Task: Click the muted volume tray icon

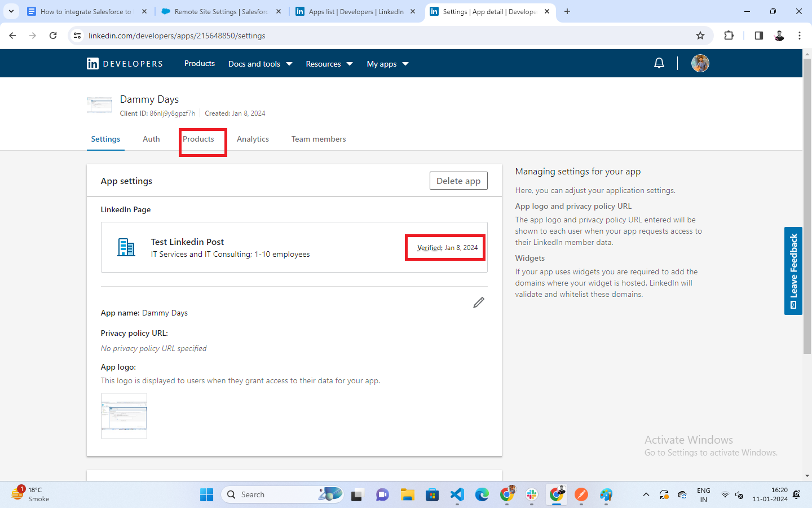Action: tap(739, 495)
